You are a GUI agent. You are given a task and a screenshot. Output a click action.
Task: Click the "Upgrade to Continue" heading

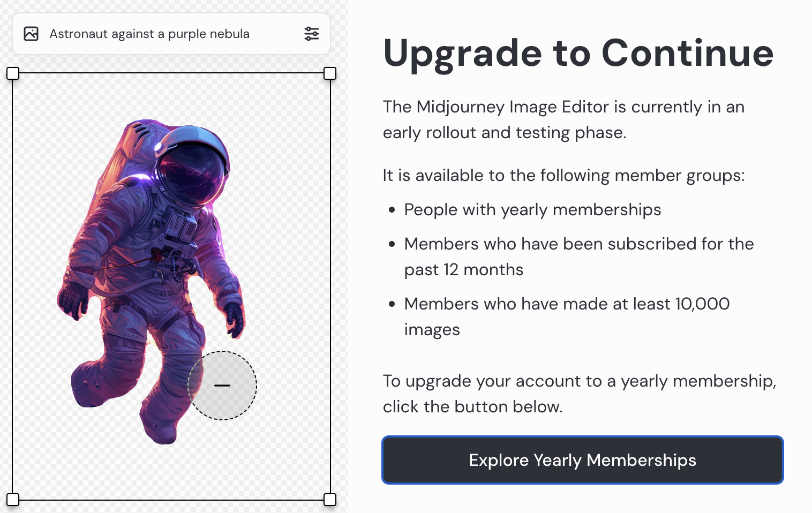(578, 53)
